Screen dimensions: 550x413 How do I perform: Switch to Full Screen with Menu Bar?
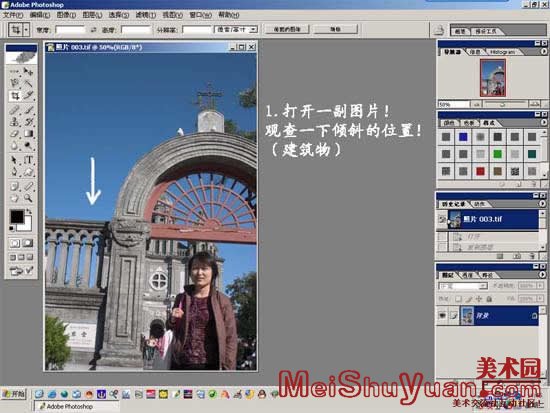[21, 257]
